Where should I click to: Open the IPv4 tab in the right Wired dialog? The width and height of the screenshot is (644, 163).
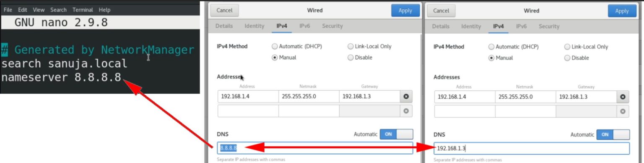499,26
